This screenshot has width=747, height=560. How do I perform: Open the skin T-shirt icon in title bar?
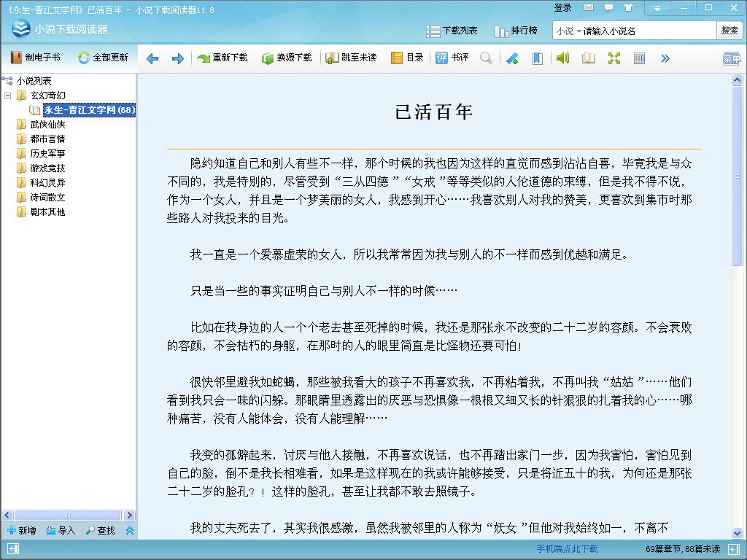(x=628, y=8)
